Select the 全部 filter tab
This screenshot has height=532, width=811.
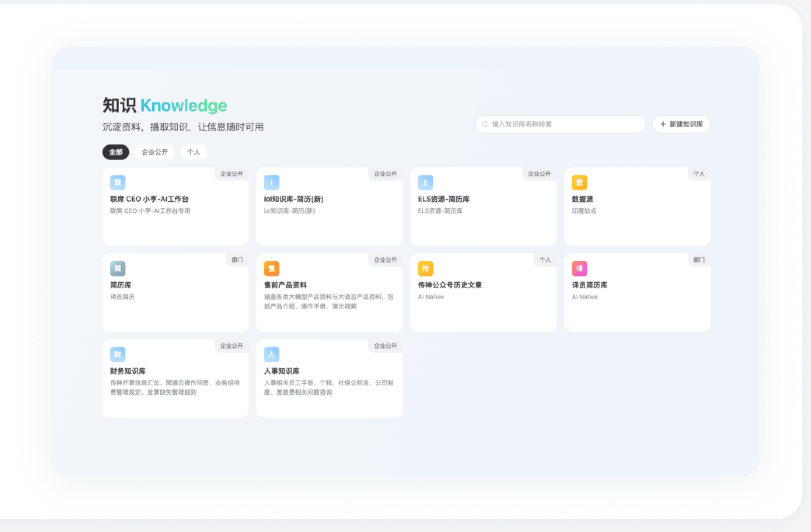click(116, 152)
